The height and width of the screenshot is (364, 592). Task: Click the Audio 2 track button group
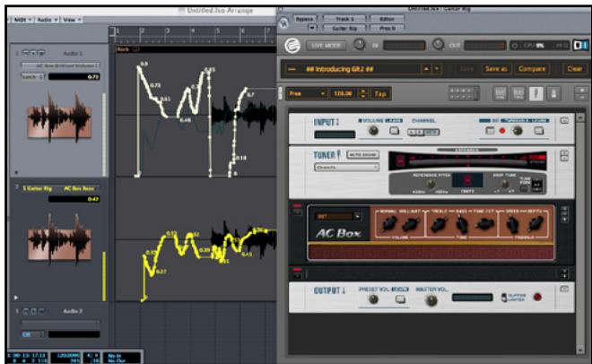coord(33,311)
